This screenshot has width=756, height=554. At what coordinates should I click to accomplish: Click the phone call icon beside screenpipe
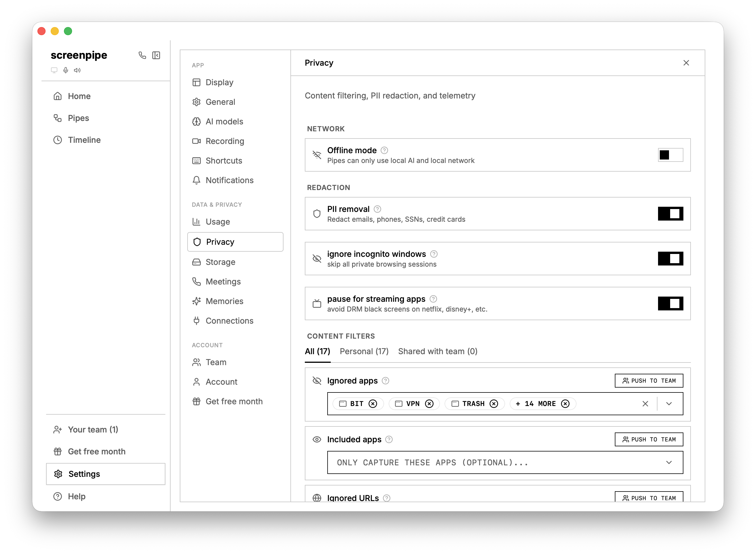(x=142, y=55)
